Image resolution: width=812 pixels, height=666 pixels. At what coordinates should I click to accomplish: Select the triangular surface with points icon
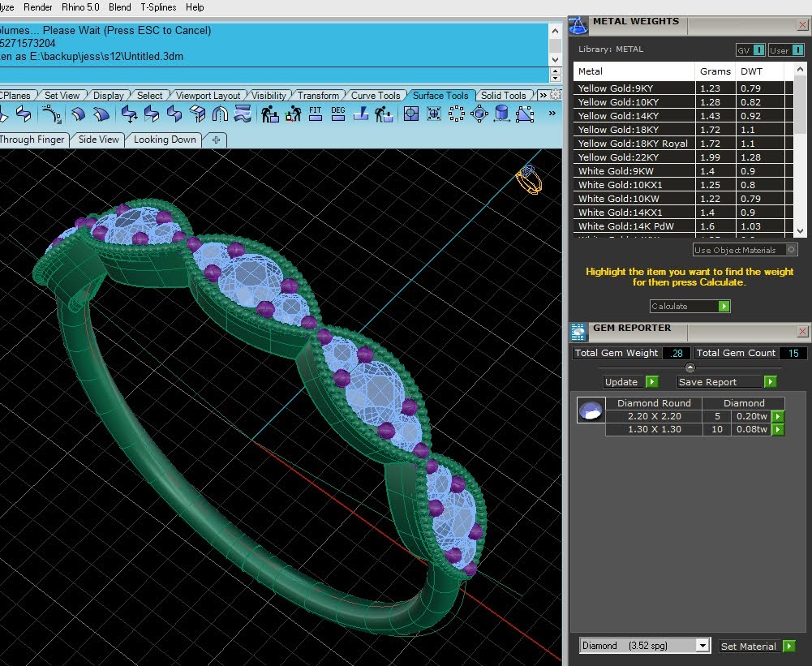(525, 114)
